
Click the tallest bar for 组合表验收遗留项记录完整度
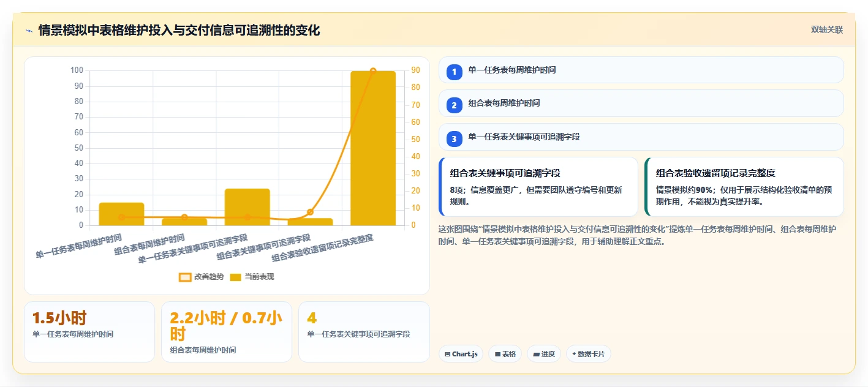click(373, 148)
